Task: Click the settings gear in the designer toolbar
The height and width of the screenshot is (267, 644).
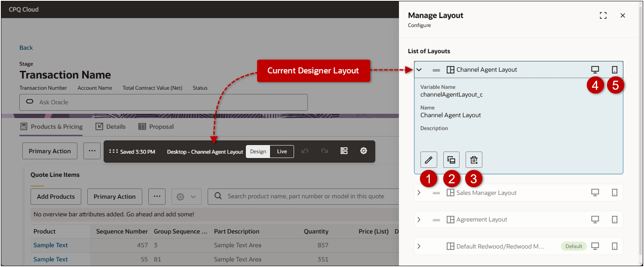Action: coord(363,151)
